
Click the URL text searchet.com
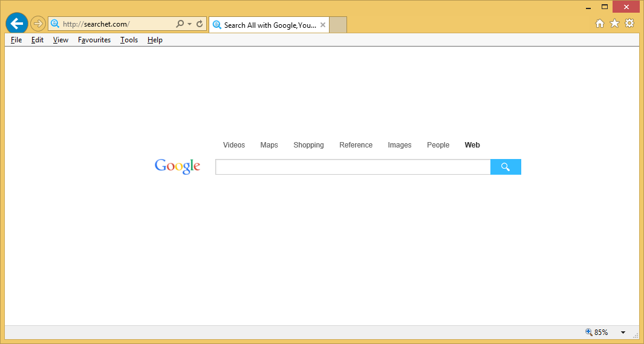[107, 24]
